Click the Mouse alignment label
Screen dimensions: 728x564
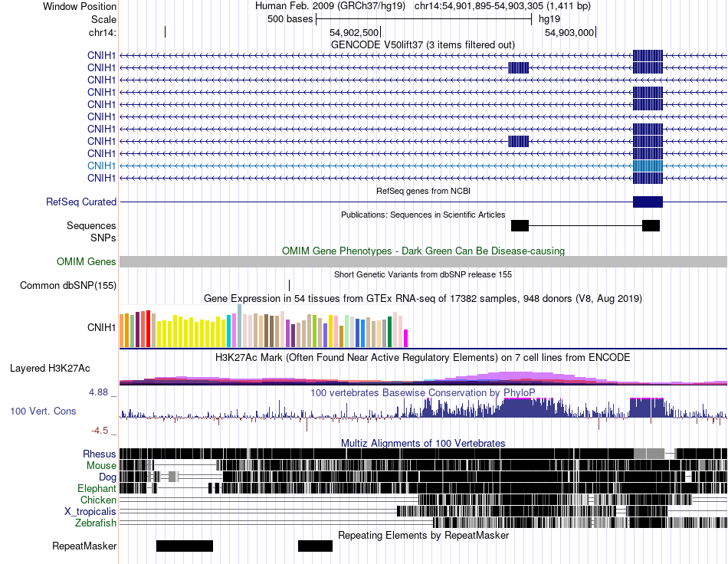[x=101, y=466]
